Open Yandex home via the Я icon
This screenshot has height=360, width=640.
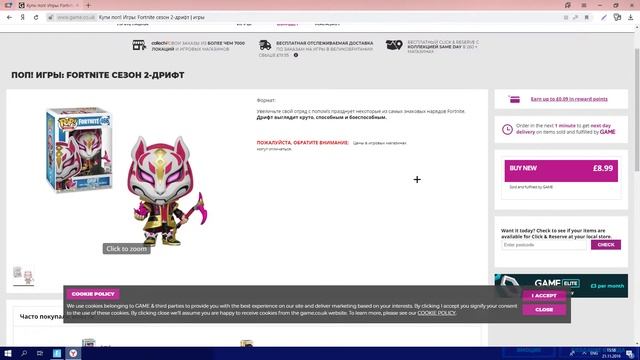(22, 18)
